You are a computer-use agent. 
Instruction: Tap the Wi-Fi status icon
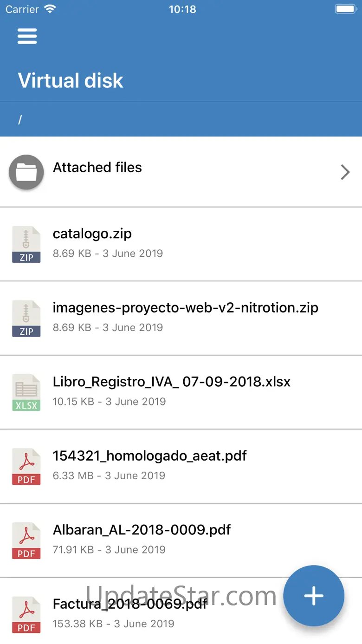(x=49, y=9)
